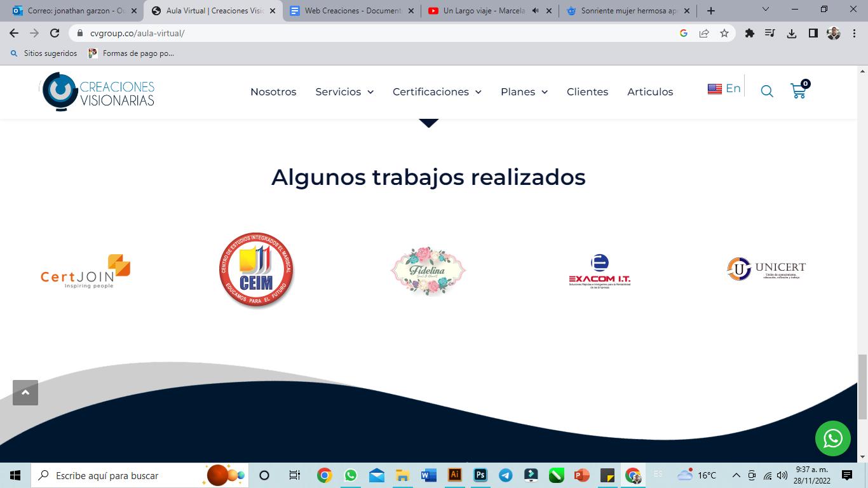Click the EXACOM I.T. logo
The height and width of the screenshot is (488, 868).
[599, 271]
